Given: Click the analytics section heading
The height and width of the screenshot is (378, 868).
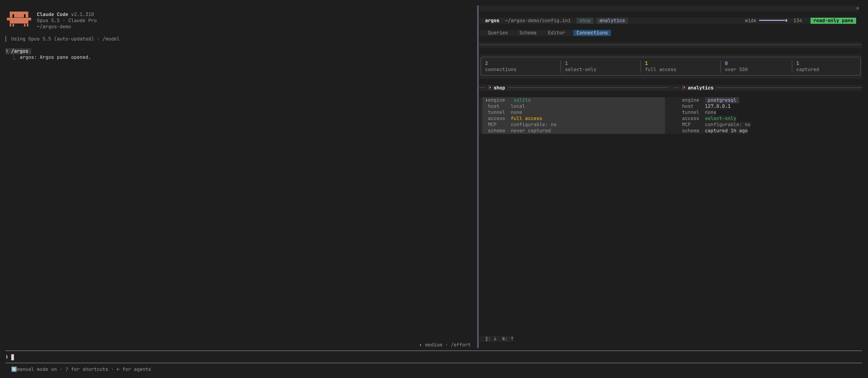Looking at the screenshot, I should pyautogui.click(x=700, y=88).
